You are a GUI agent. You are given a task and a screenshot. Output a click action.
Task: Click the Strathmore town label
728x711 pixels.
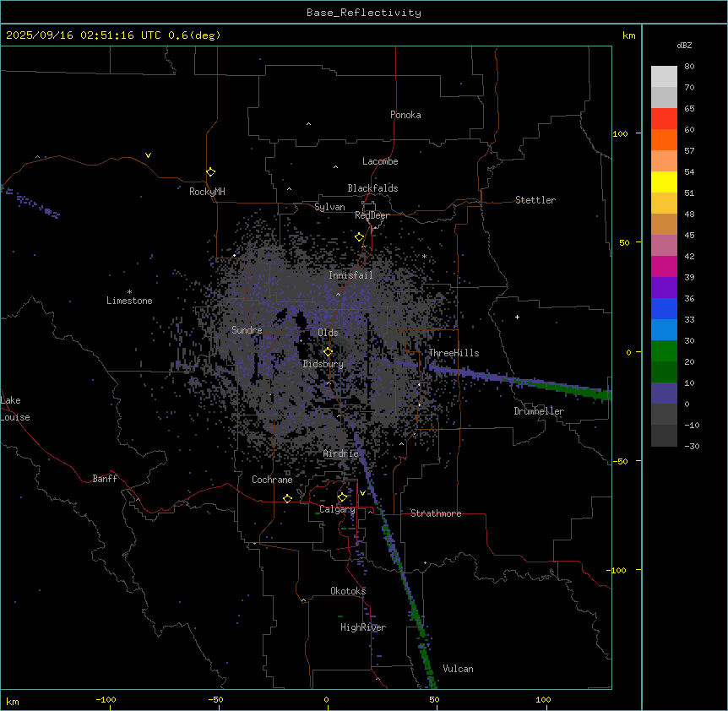click(436, 513)
